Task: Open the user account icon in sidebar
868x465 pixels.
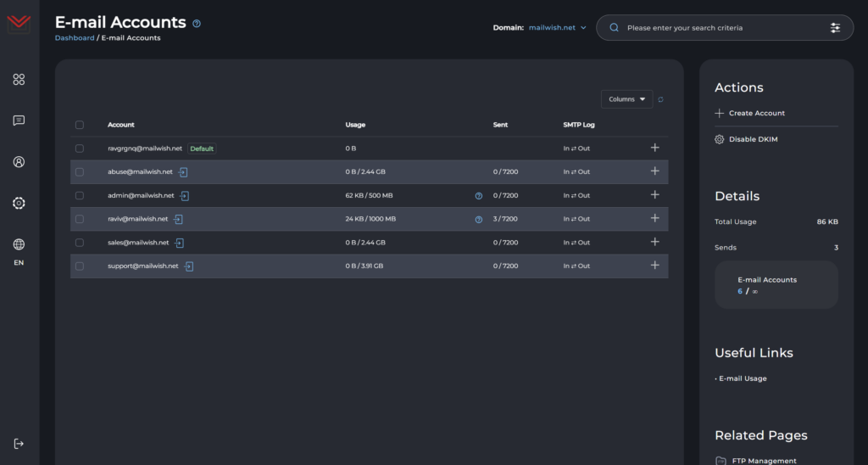Action: 19,162
